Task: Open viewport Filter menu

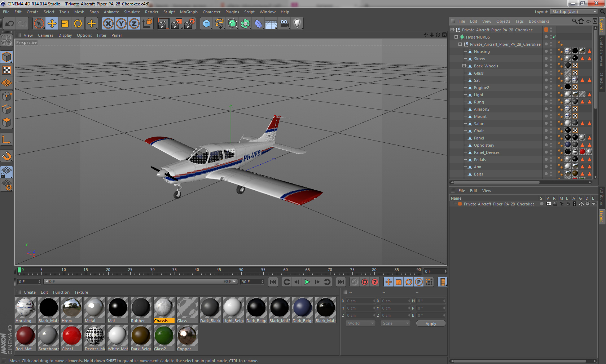Action: [x=102, y=35]
